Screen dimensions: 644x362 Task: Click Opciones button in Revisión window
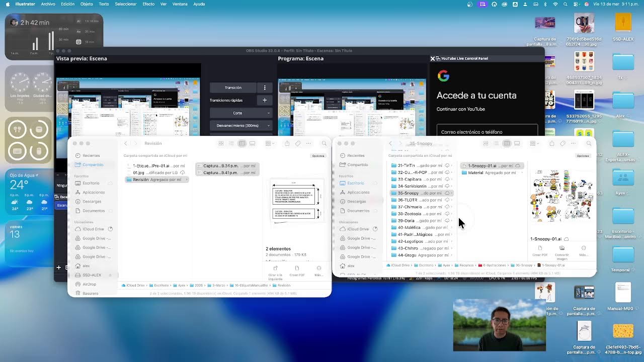point(318,156)
